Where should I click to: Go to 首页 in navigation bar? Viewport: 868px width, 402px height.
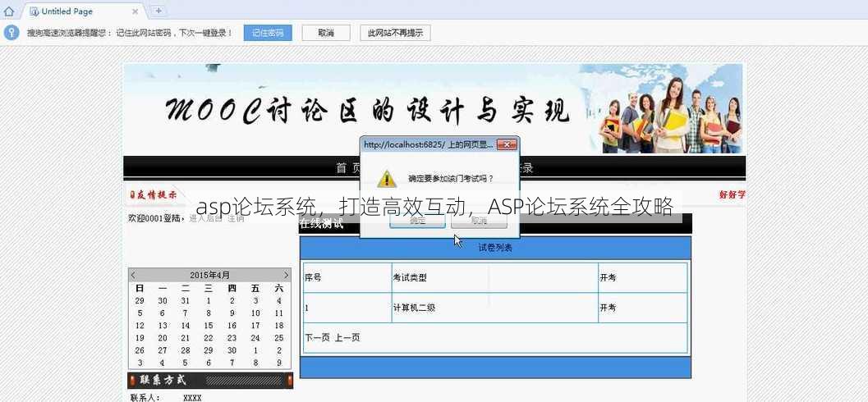coord(348,168)
